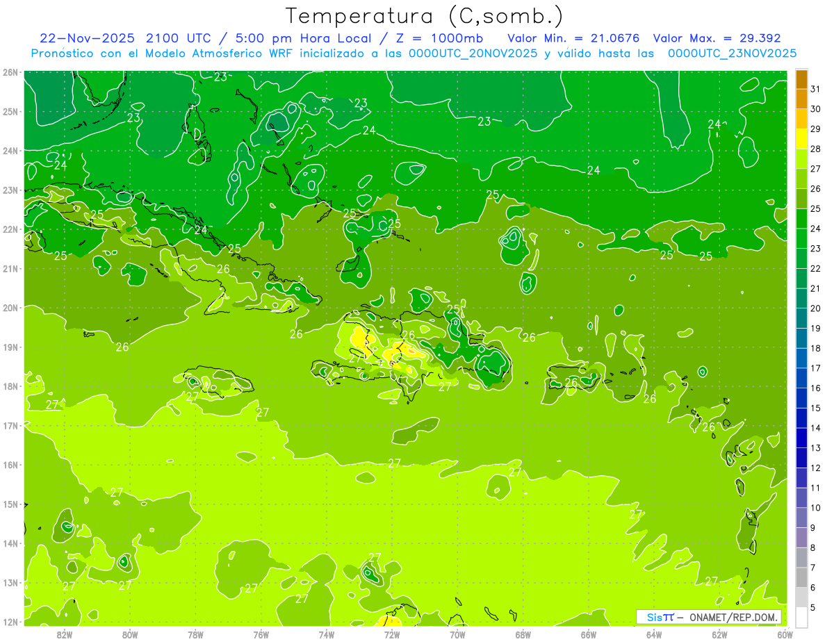Click the '22N' latitude axis label

10,229
